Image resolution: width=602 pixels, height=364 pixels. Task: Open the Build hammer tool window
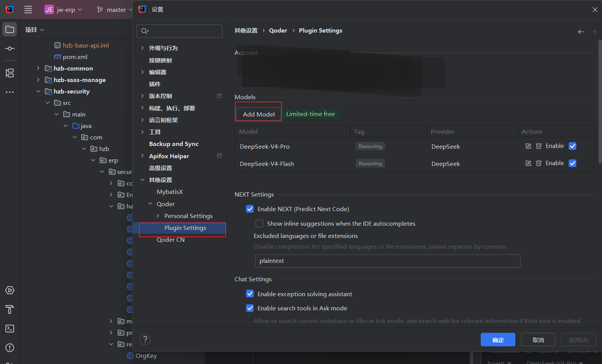point(10,309)
